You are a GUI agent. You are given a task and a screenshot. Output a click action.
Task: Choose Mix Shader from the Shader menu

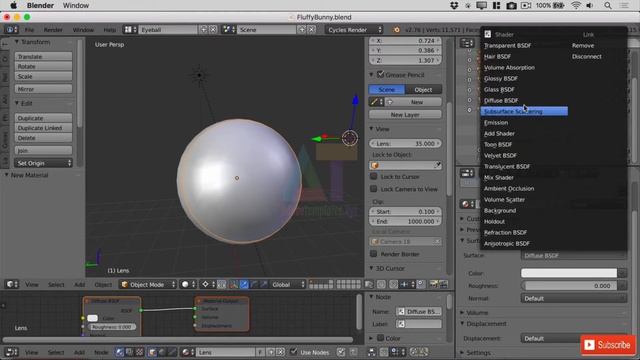tap(499, 178)
